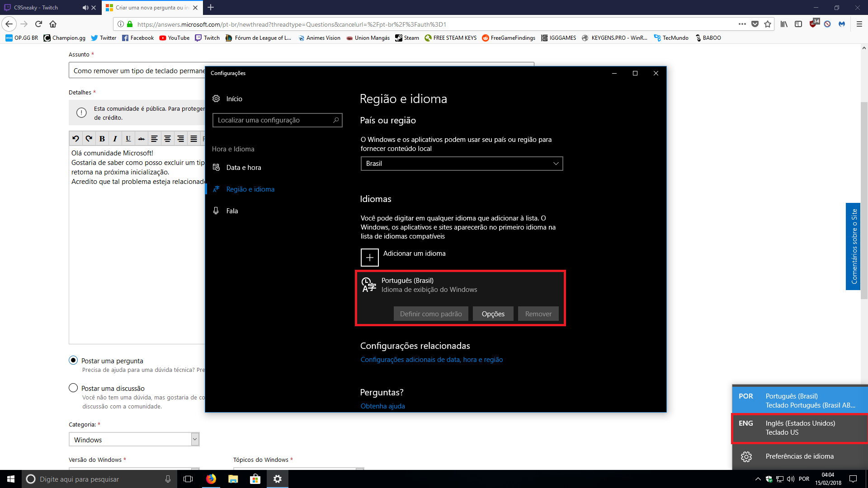Screen dimensions: 868x488
Task: Click the Bold formatting icon in editor
Action: click(x=102, y=139)
